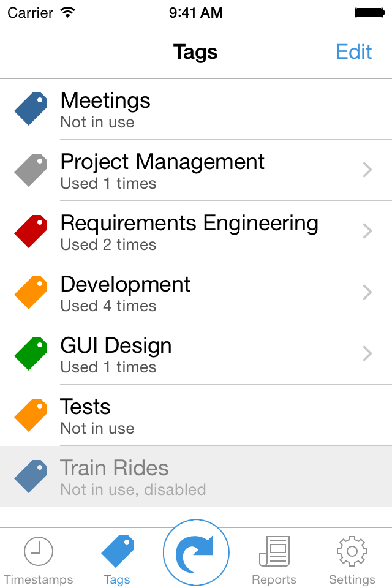Tap the orange Development tag icon
This screenshot has height=588, width=392.
pos(31,293)
